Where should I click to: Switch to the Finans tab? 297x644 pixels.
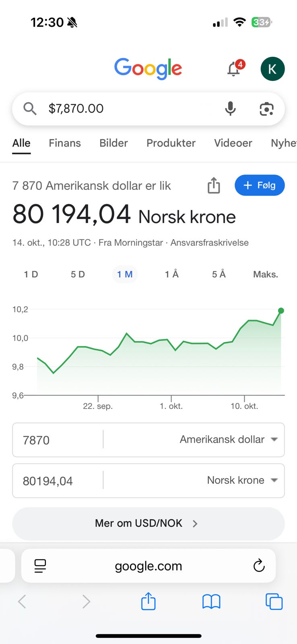tap(65, 143)
